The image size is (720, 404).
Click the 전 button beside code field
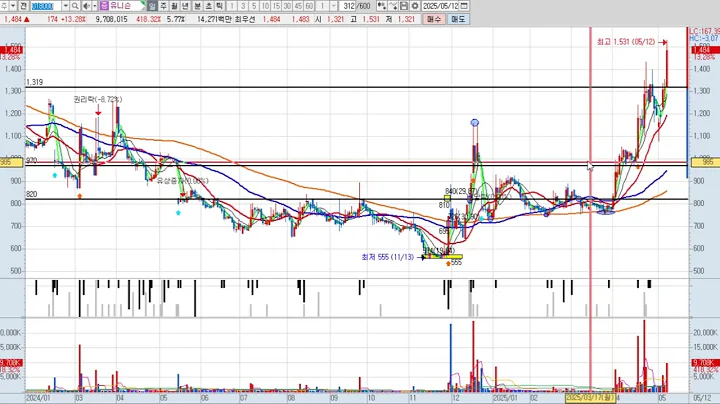point(23,6)
